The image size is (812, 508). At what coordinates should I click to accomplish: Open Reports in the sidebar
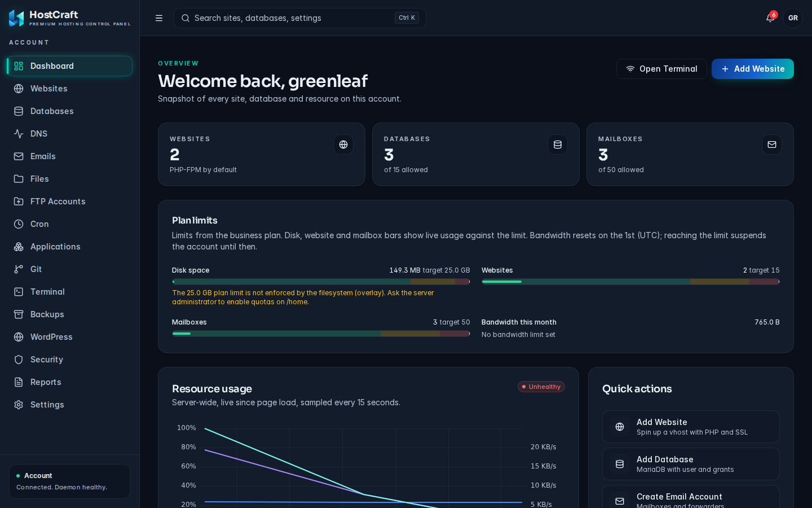point(70,382)
